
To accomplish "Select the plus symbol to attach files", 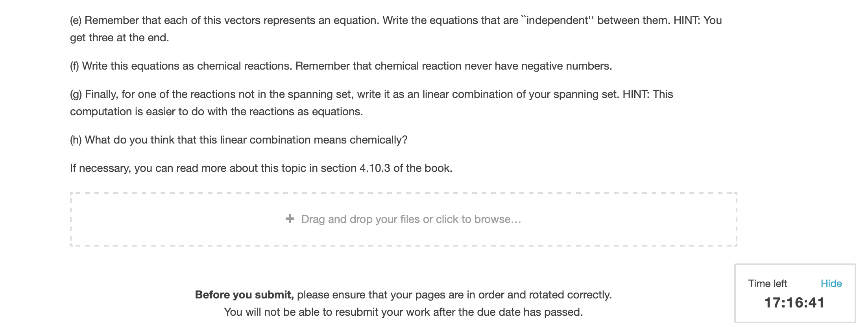I will click(291, 219).
